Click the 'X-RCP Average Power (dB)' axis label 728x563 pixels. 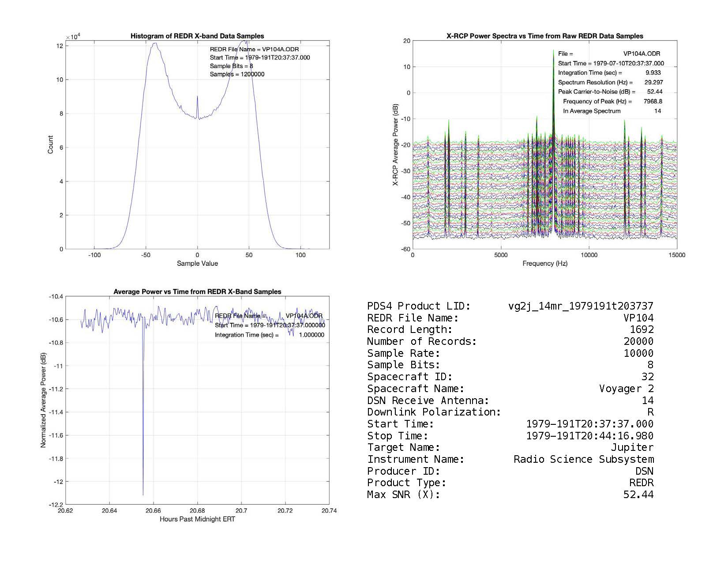(396, 145)
